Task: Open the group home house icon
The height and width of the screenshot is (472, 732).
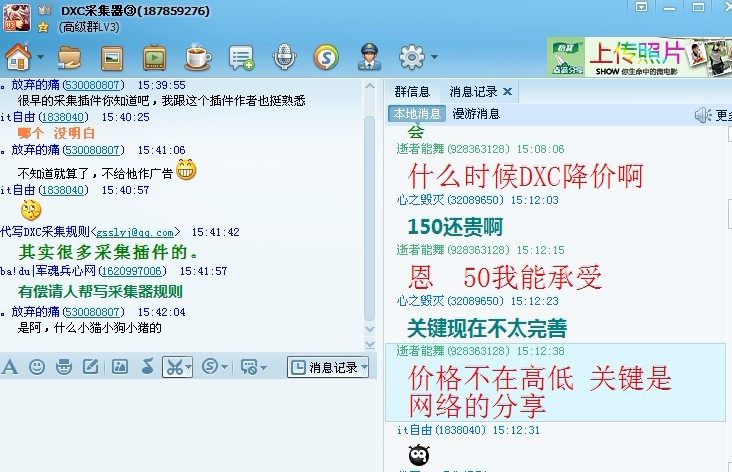Action: [x=18, y=57]
